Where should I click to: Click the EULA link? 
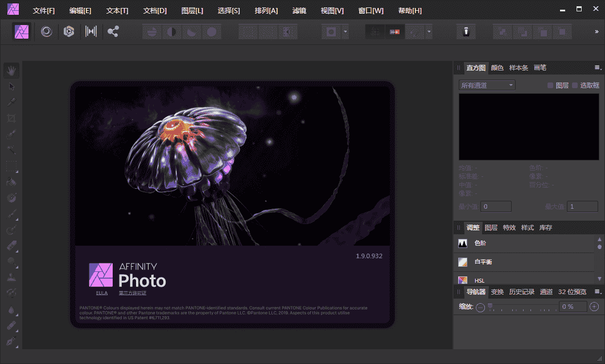click(x=101, y=292)
